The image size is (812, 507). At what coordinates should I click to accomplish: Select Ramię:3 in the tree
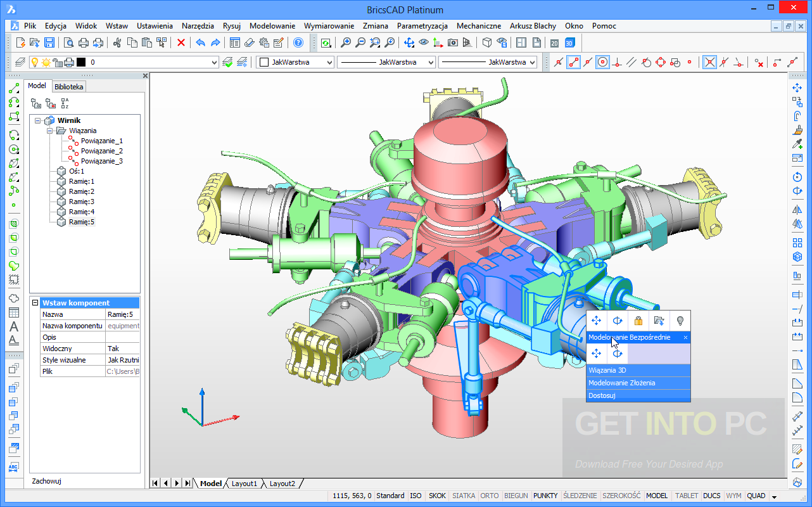82,202
